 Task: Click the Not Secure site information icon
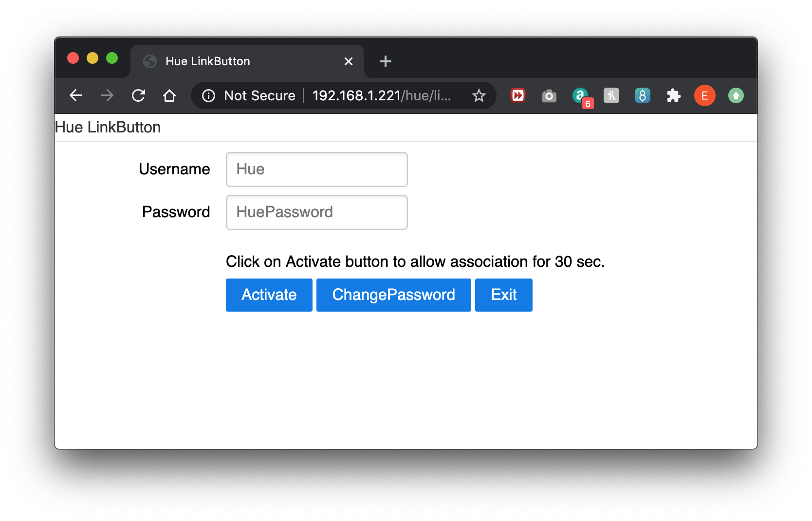point(208,95)
